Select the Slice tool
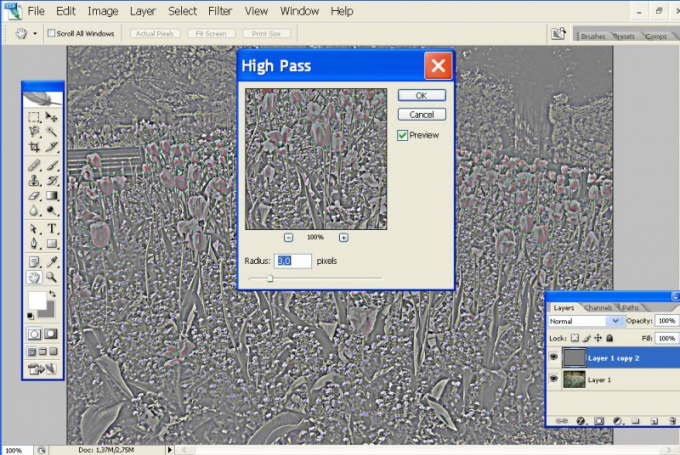The width and height of the screenshot is (680, 455). tap(52, 147)
